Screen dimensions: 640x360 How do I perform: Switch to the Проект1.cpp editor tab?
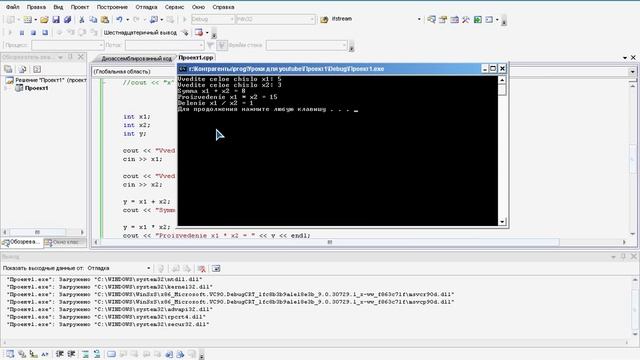[x=196, y=58]
